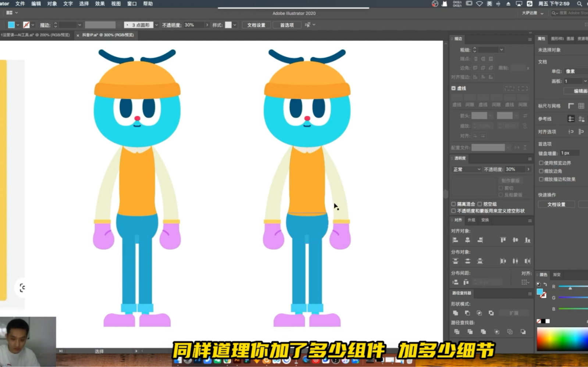This screenshot has width=588, height=367.
Task: Click the fill color swatch in Color panel
Action: [x=539, y=292]
